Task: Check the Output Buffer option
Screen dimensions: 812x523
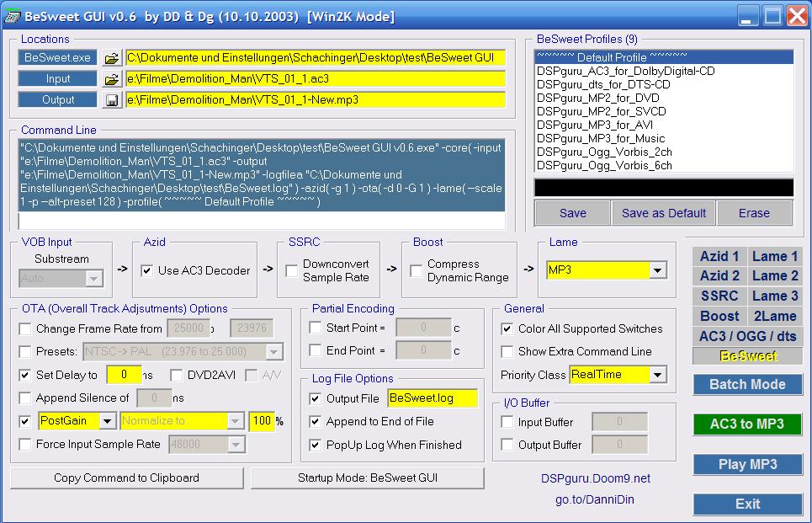Action: [x=507, y=445]
